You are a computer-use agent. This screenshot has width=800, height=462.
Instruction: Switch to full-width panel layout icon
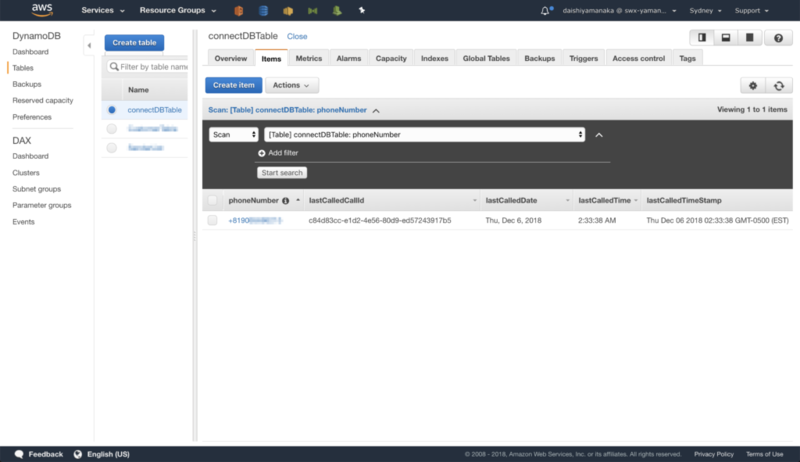(x=749, y=37)
